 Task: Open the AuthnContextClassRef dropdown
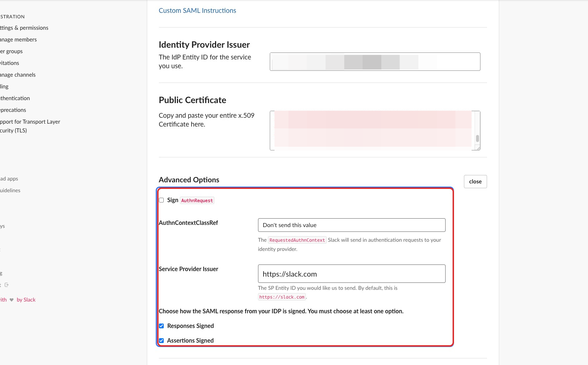point(352,225)
